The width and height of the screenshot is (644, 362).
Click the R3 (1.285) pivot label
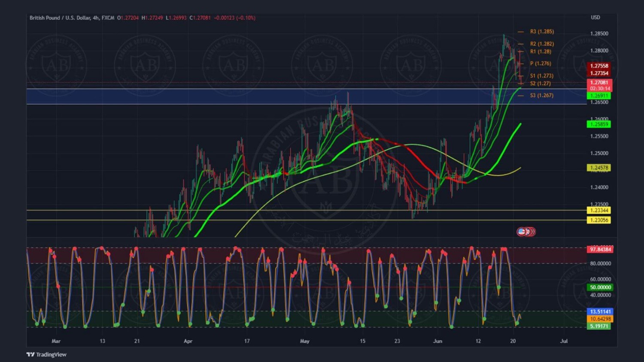click(x=542, y=32)
